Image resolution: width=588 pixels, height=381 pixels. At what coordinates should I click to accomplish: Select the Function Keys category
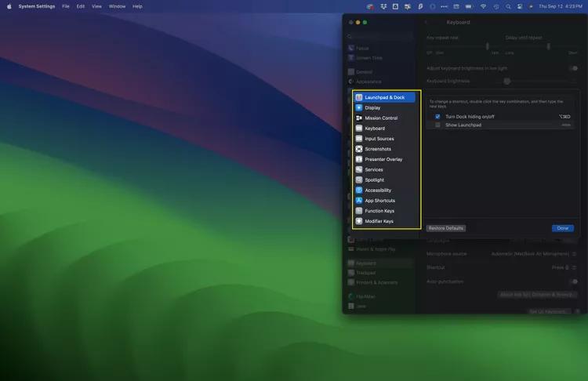pyautogui.click(x=384, y=211)
